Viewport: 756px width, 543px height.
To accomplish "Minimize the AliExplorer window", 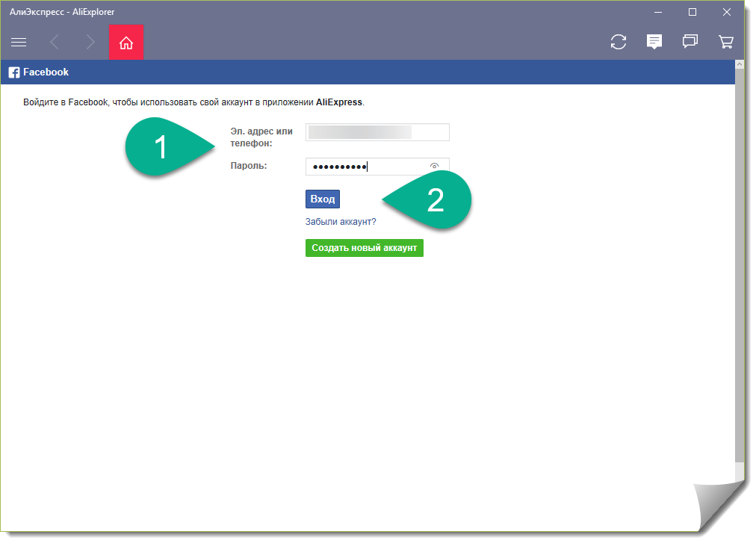I will pyautogui.click(x=658, y=12).
